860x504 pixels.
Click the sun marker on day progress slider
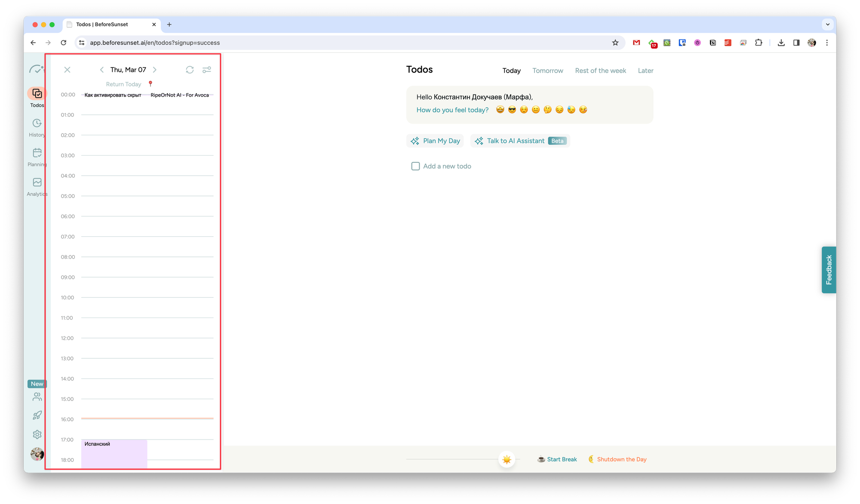(507, 459)
